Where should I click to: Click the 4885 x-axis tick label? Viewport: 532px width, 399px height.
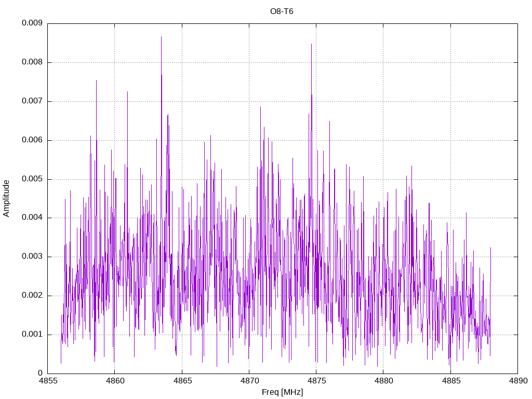coord(451,381)
